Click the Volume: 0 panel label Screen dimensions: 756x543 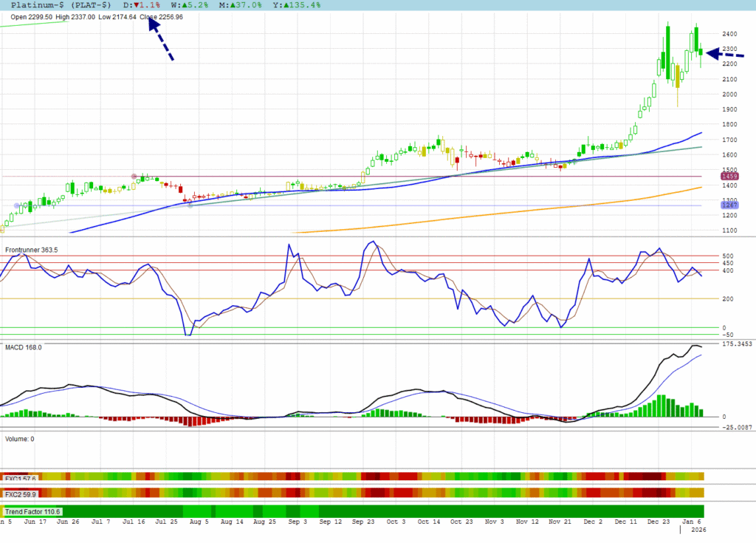[x=20, y=439]
